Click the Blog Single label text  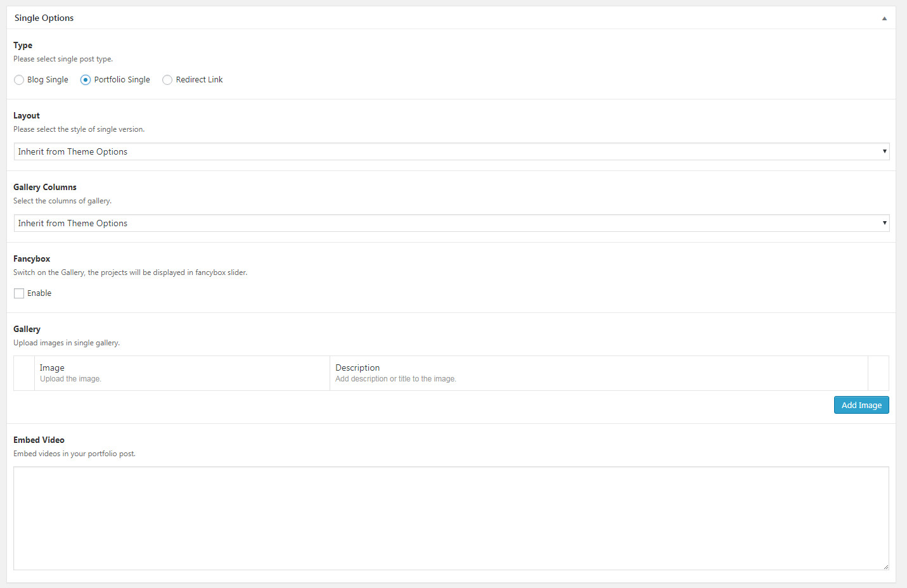(48, 80)
